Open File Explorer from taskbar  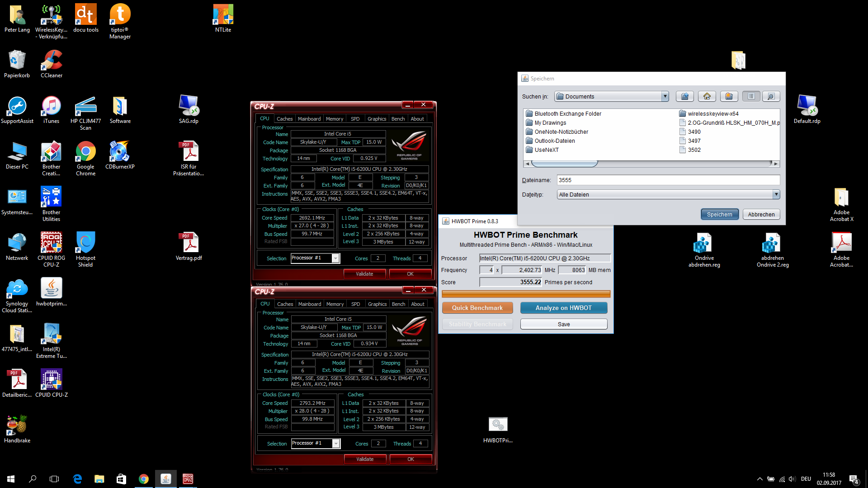(99, 479)
